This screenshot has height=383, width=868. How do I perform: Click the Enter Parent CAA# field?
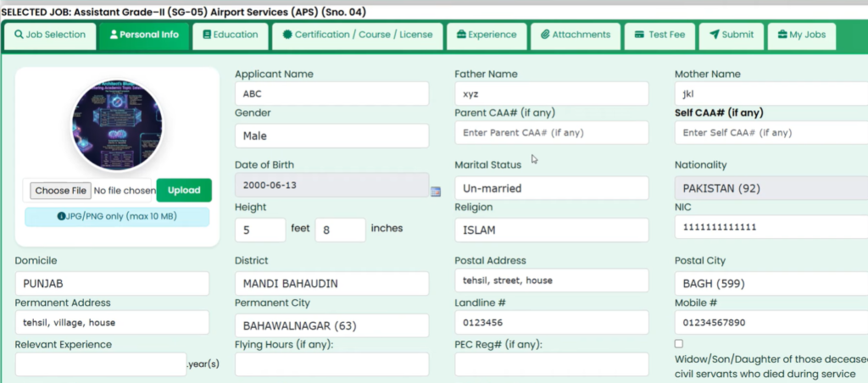(x=551, y=133)
